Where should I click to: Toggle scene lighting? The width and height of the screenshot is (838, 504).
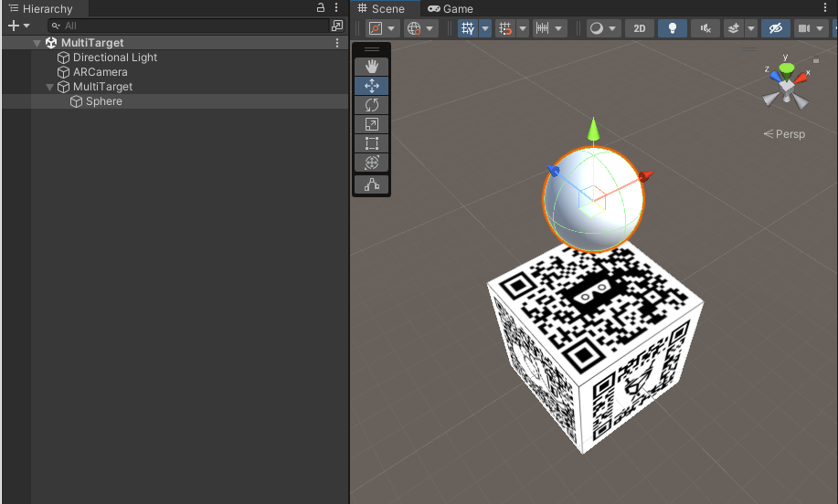[x=673, y=28]
